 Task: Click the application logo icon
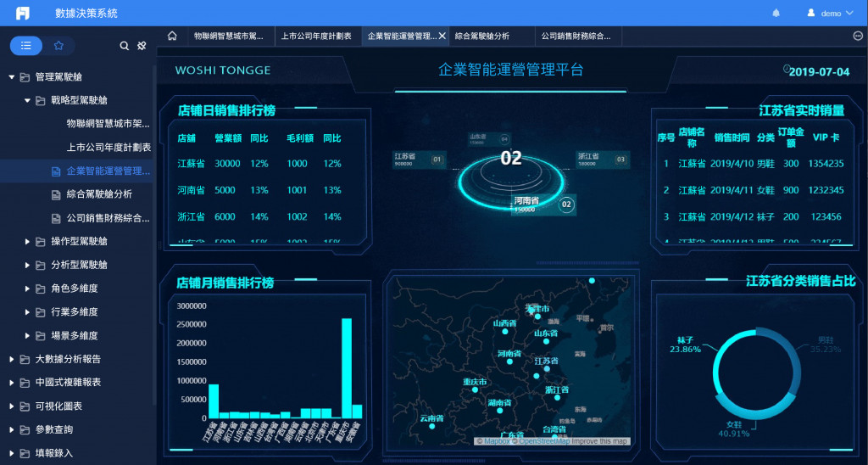coord(23,13)
